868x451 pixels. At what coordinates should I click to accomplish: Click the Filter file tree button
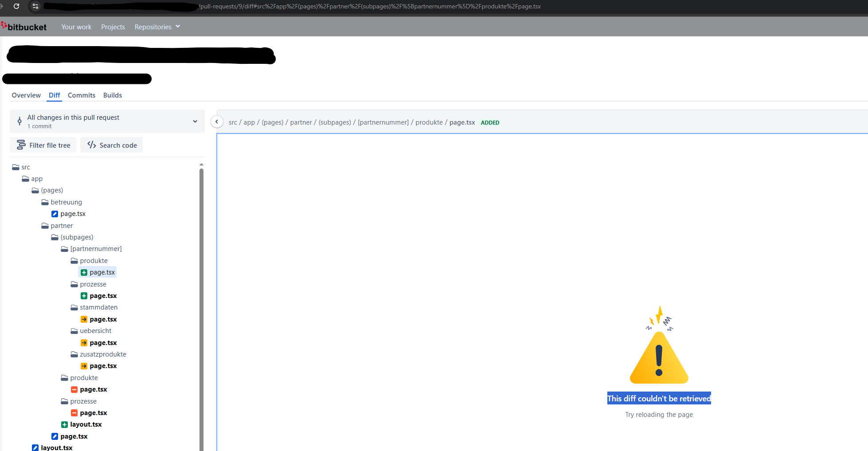[43, 145]
